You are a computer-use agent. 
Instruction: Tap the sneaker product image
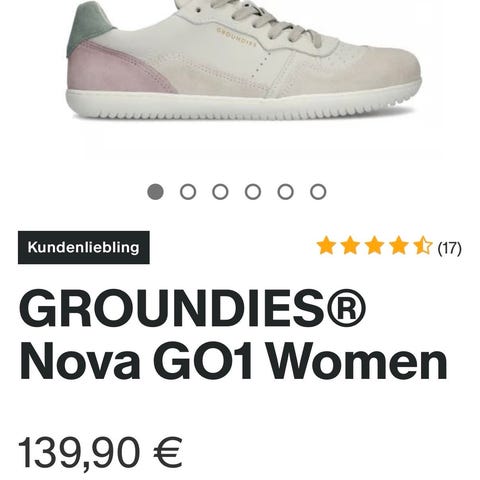(243, 60)
